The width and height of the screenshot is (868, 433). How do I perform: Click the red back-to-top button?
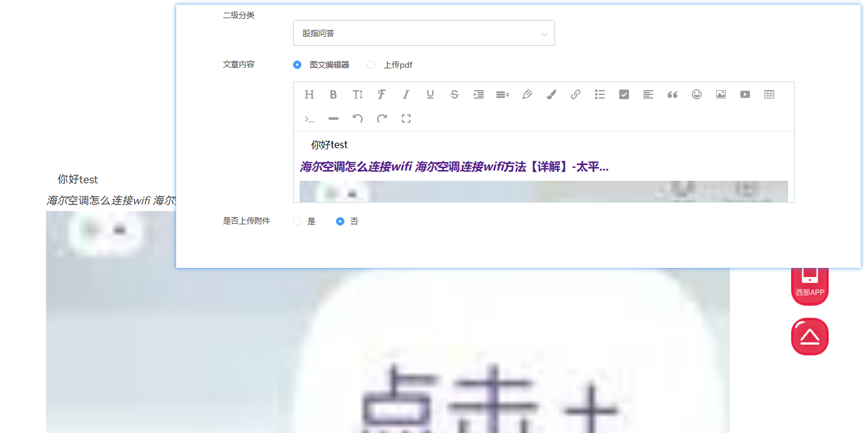(x=810, y=336)
